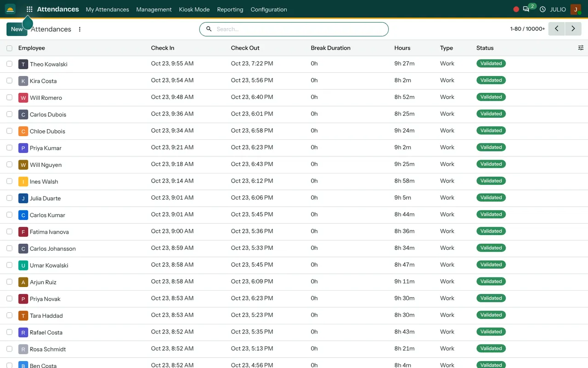Viewport: 588px width, 368px height.
Task: Sort by the Check Out column header
Action: (245, 48)
